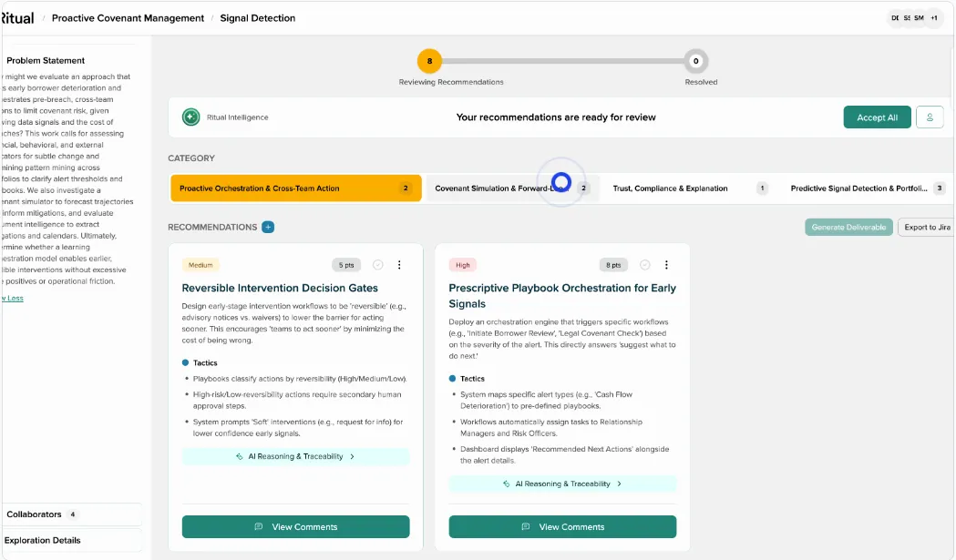This screenshot has height=560, width=956.
Task: Expand the Exploration Details section
Action: (42, 540)
